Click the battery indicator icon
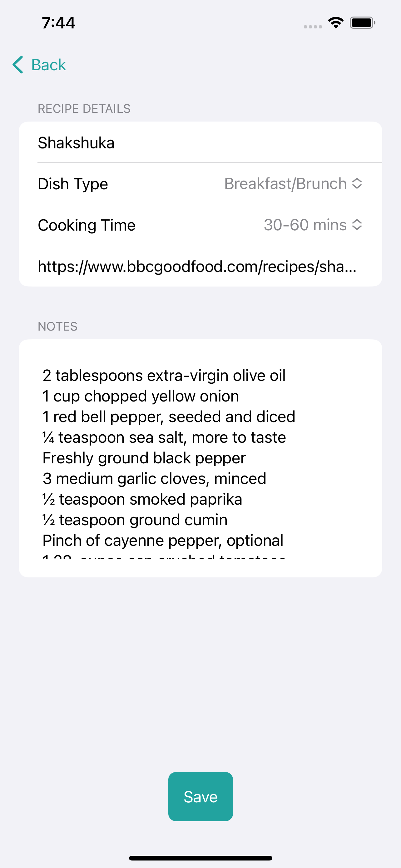This screenshot has height=868, width=401. [x=362, y=23]
